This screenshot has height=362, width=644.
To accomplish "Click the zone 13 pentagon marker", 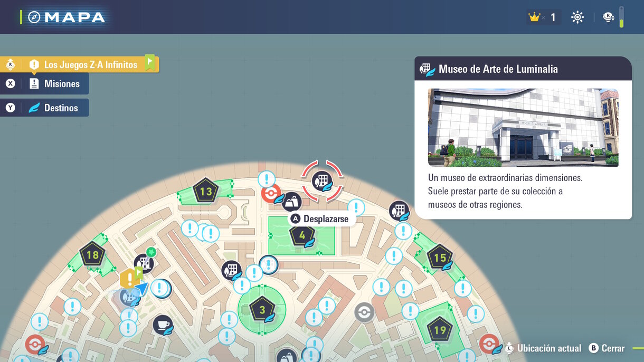I will (205, 191).
